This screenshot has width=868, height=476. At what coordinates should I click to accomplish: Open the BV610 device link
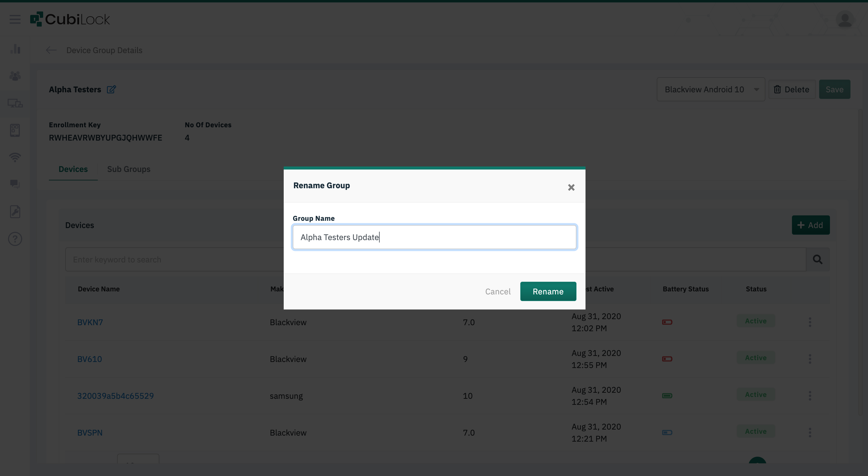[x=89, y=359]
